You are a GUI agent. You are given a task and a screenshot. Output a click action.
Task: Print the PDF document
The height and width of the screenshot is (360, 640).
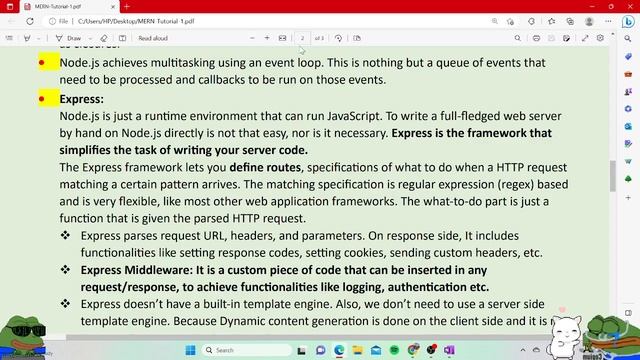536,38
